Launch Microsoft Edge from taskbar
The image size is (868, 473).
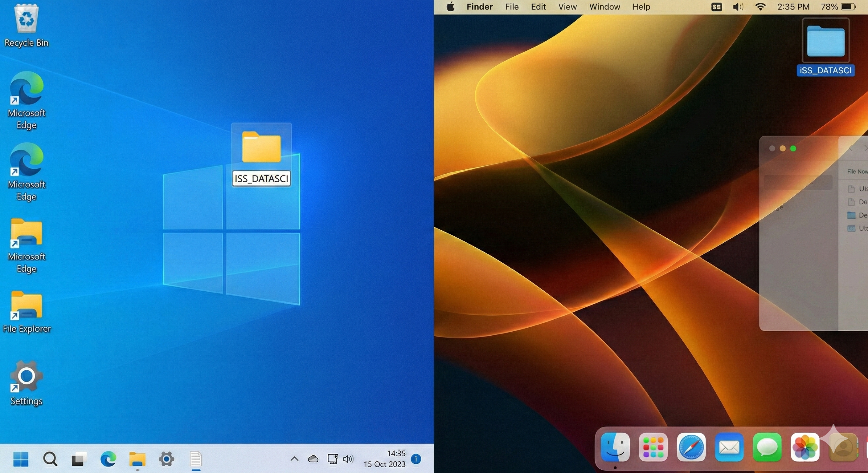[108, 459]
